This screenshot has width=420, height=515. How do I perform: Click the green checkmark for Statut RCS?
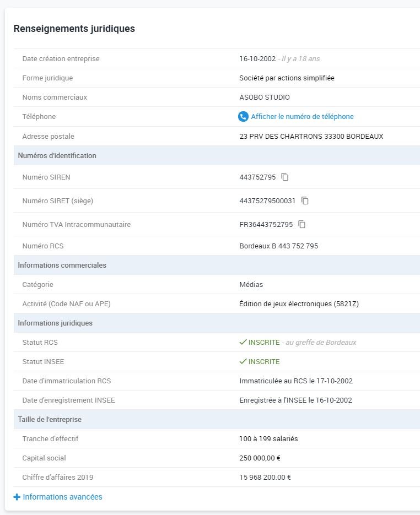click(243, 342)
